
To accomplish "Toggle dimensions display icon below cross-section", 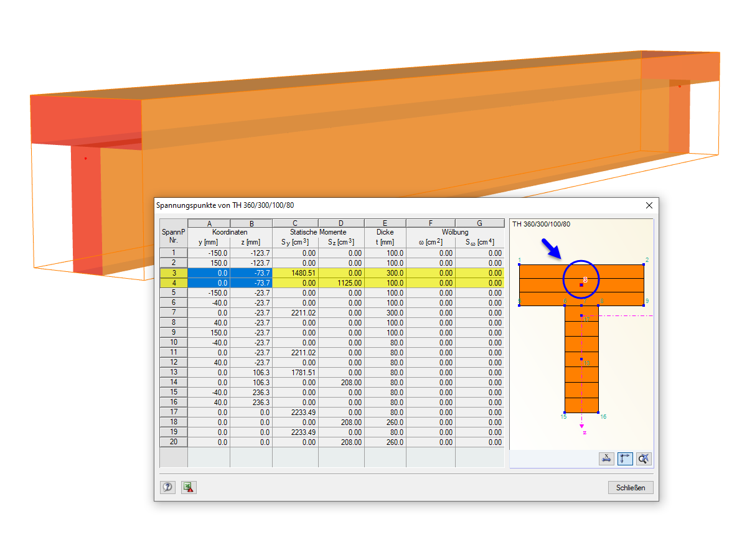I will pyautogui.click(x=606, y=459).
